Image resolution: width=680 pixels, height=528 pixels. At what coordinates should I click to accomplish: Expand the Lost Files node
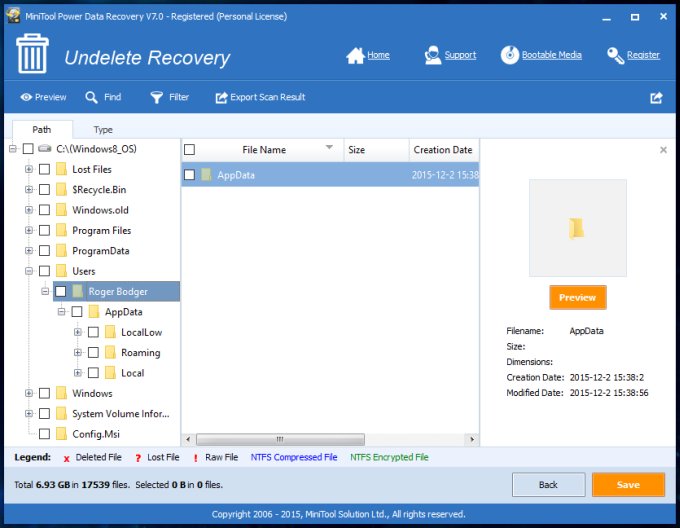click(x=29, y=169)
